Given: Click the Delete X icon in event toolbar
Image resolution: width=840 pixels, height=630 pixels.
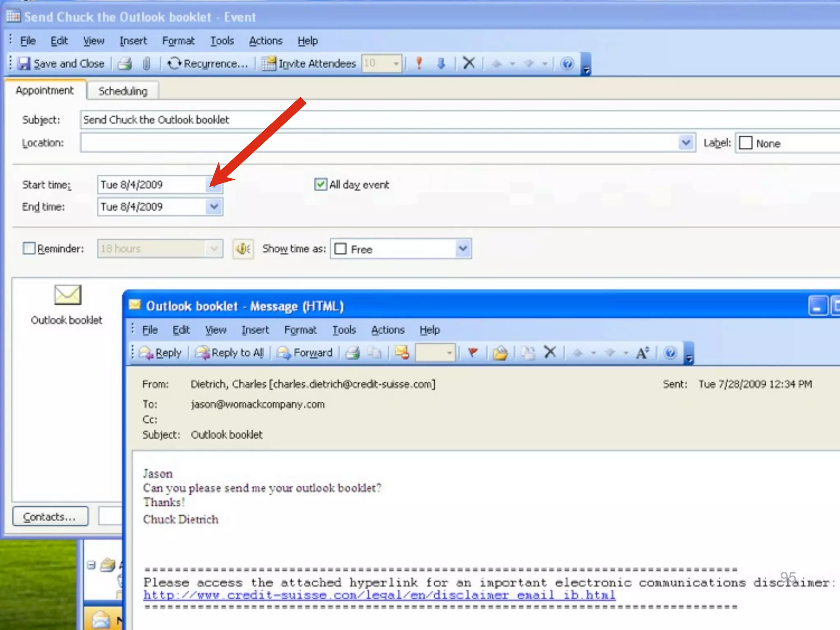Looking at the screenshot, I should [x=469, y=63].
